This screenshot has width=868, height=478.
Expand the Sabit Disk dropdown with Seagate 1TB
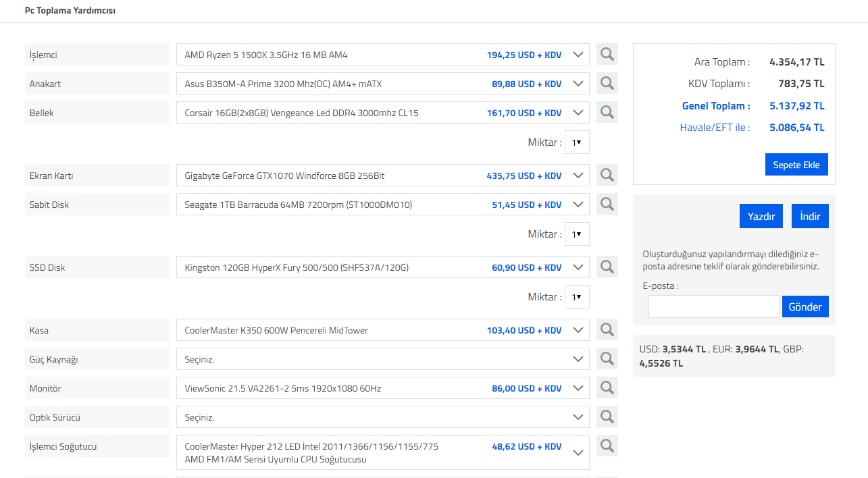(382, 205)
